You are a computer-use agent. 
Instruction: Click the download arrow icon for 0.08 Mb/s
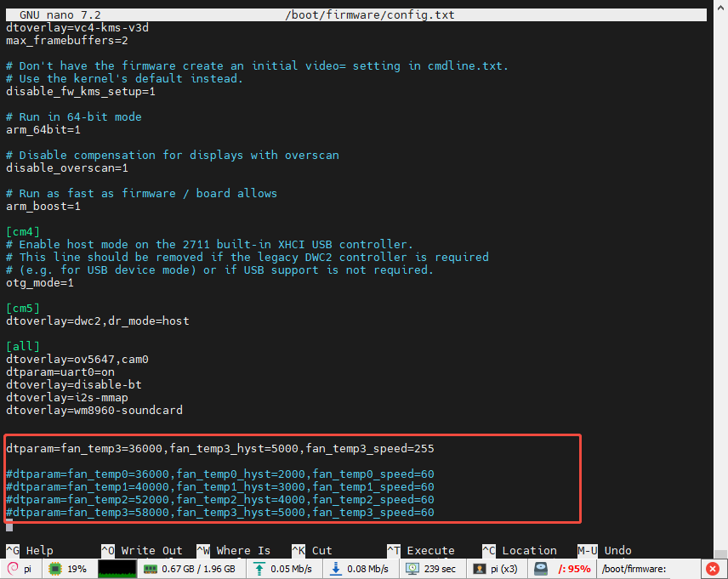(x=335, y=569)
